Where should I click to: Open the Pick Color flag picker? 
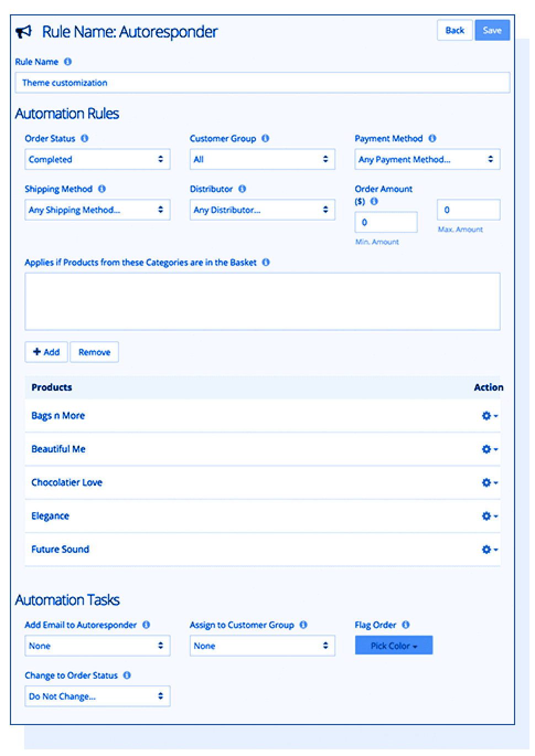point(394,646)
